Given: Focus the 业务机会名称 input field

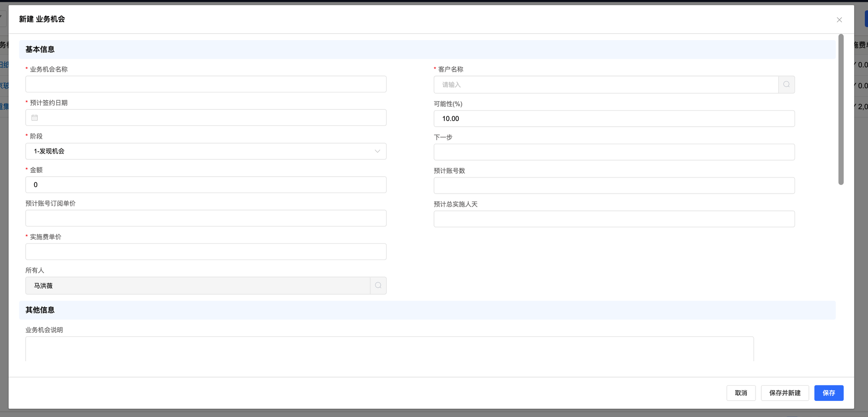Looking at the screenshot, I should (206, 84).
